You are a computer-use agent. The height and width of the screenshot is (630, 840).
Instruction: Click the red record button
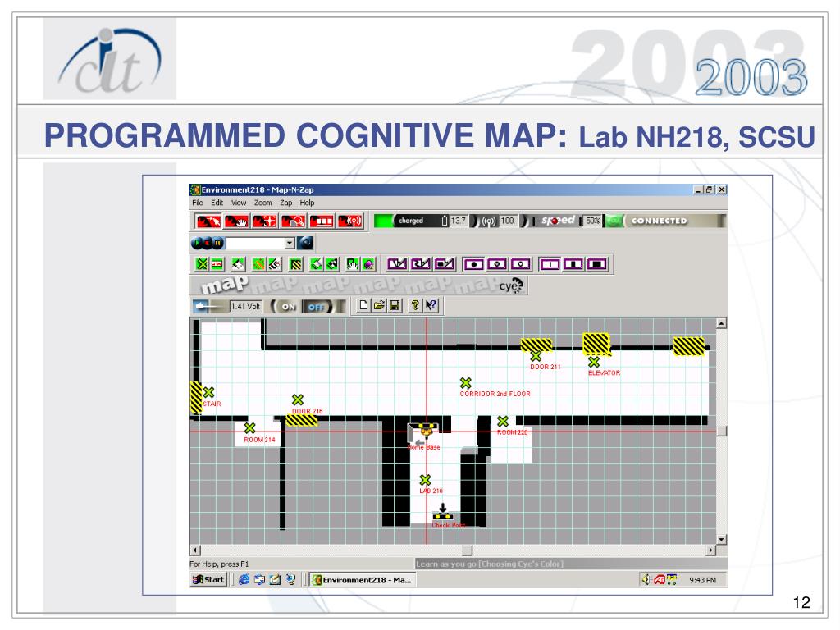click(208, 243)
